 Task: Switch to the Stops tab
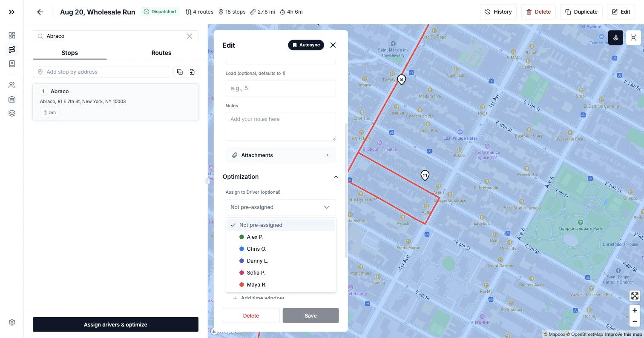coord(69,53)
